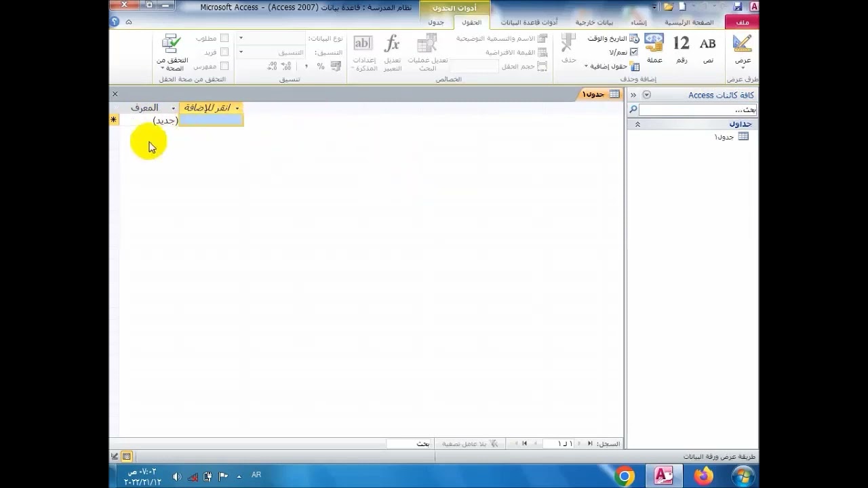868x488 pixels.
Task: Click the delete field (حذف) icon
Action: coord(568,49)
